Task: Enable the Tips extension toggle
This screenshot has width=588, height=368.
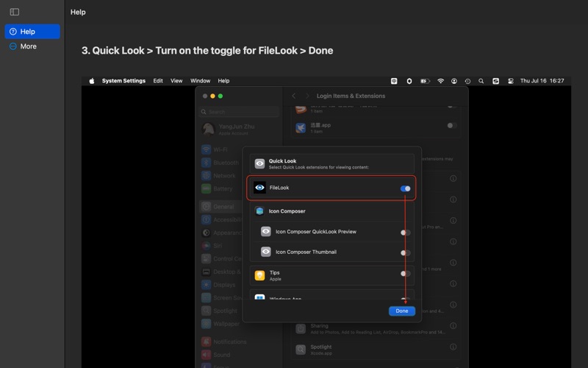Action: click(x=406, y=273)
